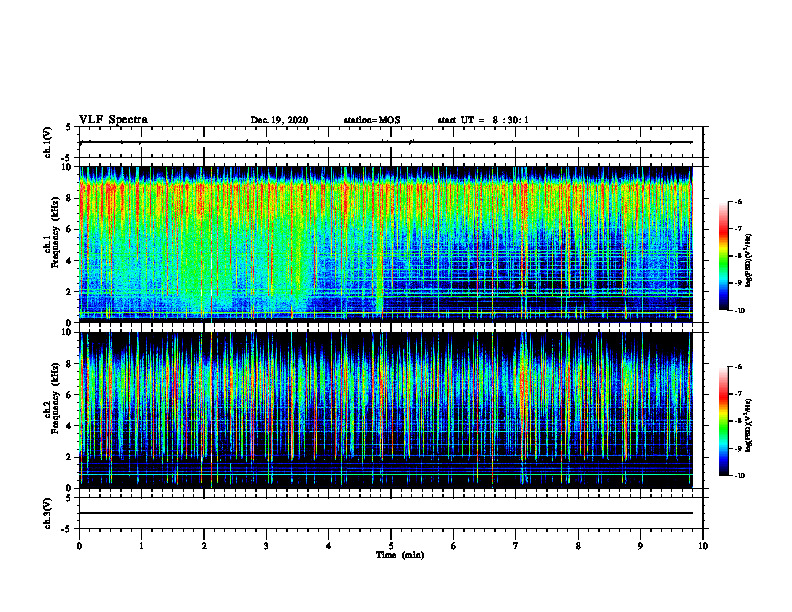792x612 pixels.
Task: Click the '-7' tick on ch.2 colorbar
Action: point(739,394)
